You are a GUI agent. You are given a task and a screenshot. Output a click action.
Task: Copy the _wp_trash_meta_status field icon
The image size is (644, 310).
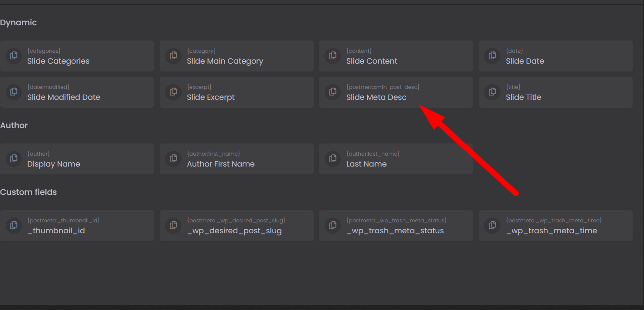tap(333, 225)
